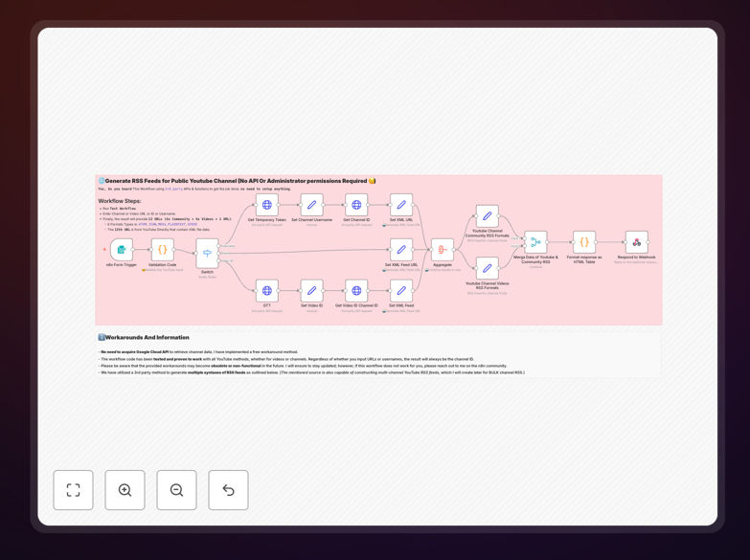Screen dimensions: 750x560
Task: Select the Aggregate node
Action: pos(443,249)
